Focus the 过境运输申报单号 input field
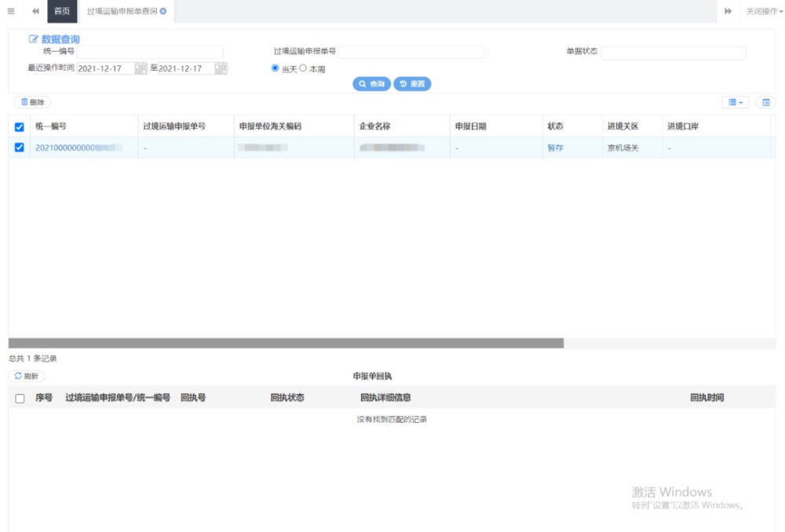This screenshot has width=785, height=532. pos(411,52)
